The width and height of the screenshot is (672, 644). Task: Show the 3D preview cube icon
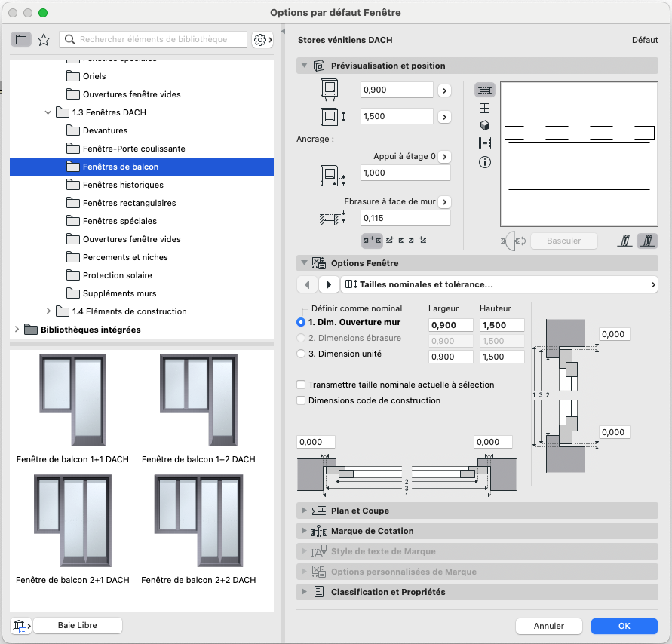click(x=485, y=125)
